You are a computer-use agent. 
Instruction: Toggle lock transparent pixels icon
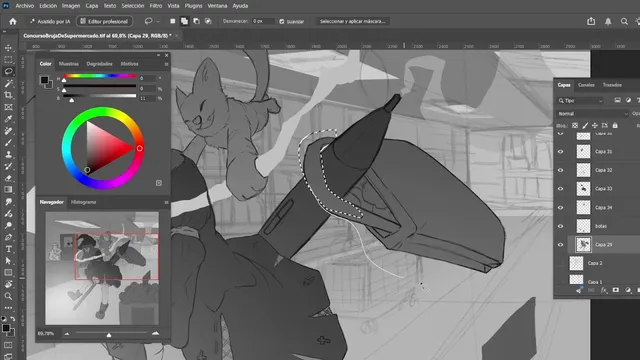[575, 125]
